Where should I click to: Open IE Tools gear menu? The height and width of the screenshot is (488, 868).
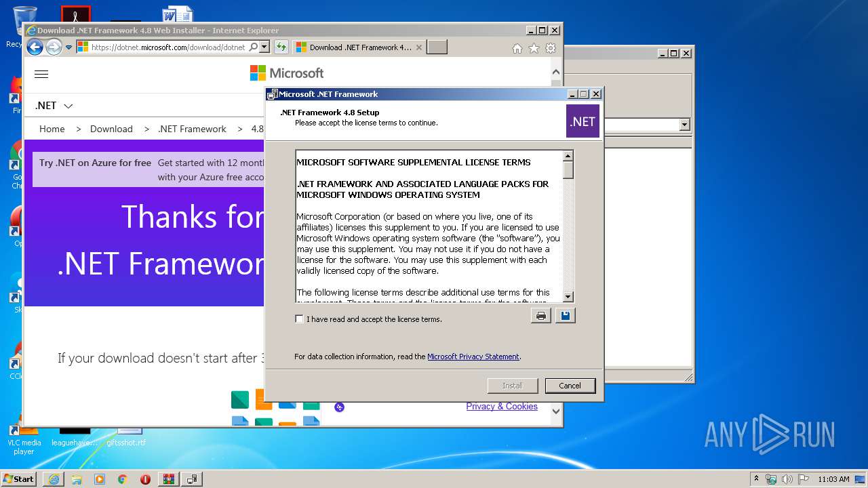pyautogui.click(x=551, y=48)
